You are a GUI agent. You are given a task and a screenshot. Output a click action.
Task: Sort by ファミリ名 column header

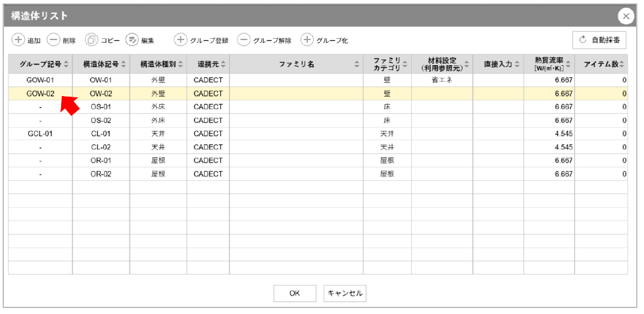tap(296, 64)
